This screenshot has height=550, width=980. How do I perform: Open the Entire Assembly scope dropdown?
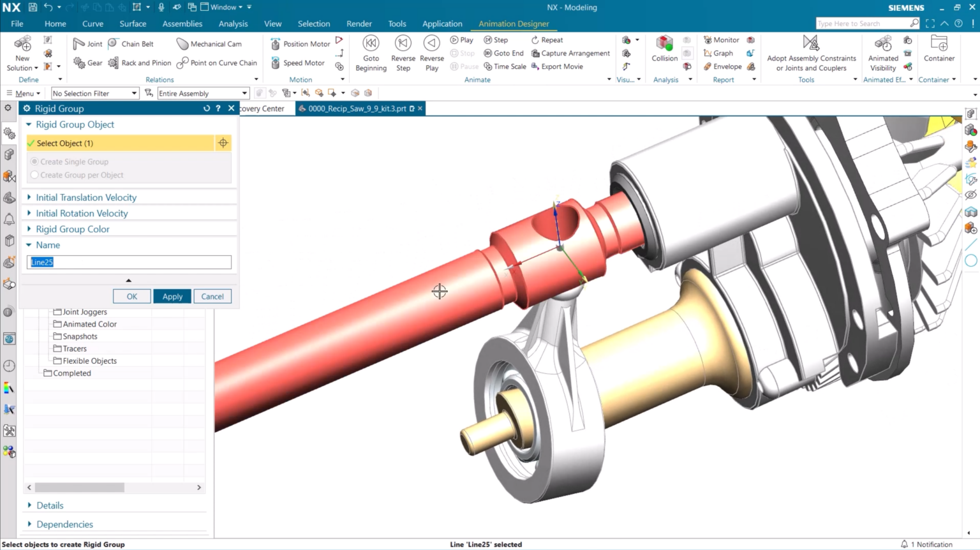[244, 93]
